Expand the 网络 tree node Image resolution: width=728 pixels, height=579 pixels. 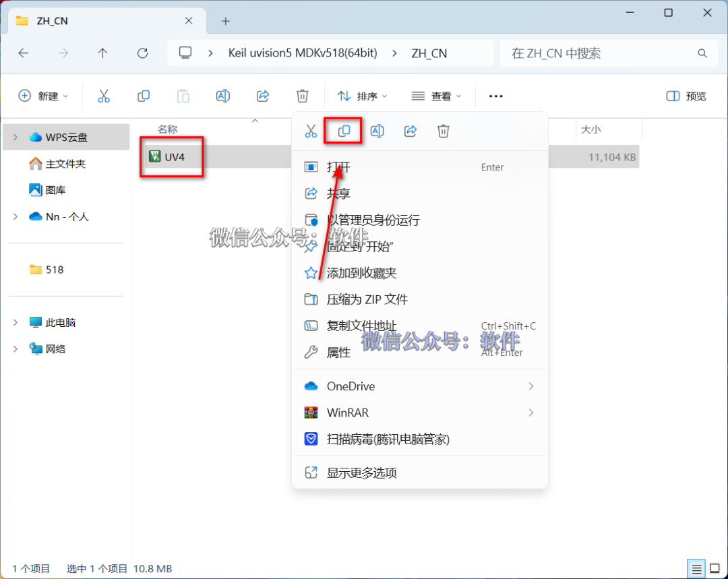[x=16, y=348]
